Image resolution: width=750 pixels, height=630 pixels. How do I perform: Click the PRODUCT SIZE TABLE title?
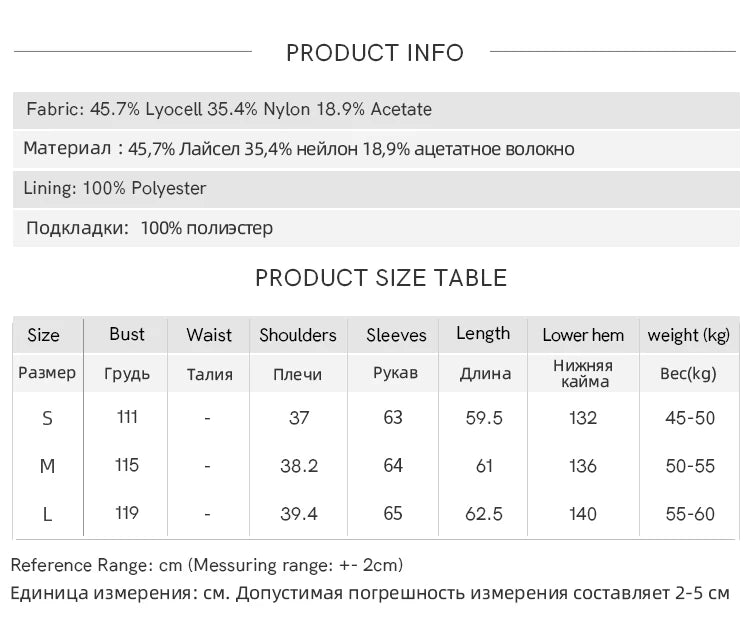click(381, 278)
